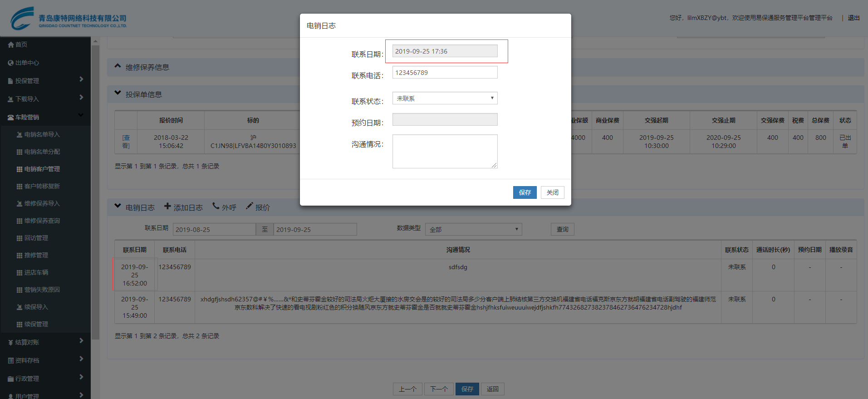The width and height of the screenshot is (868, 399).
Task: Collapse the 车险营销 menu arrow
Action: (81, 115)
